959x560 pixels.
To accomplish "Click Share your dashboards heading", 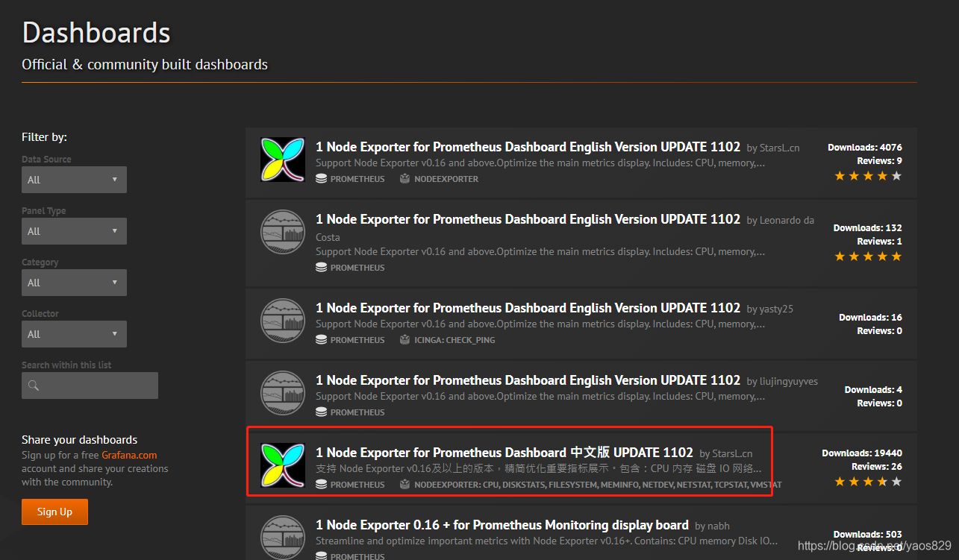I will [x=80, y=440].
